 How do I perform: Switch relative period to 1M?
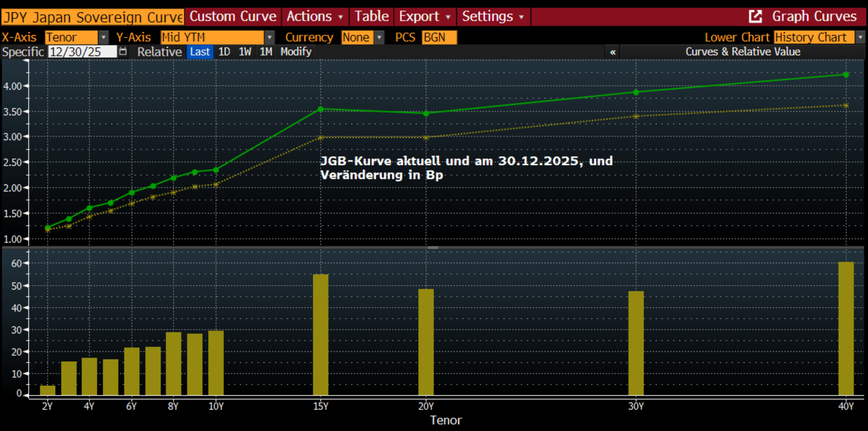pyautogui.click(x=266, y=52)
